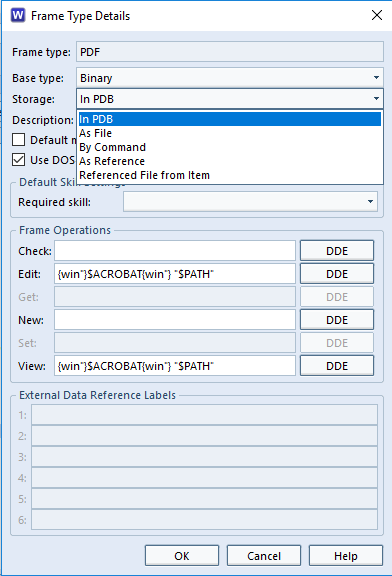The height and width of the screenshot is (576, 392).
Task: Click the Edit operation command field
Action: tap(175, 274)
